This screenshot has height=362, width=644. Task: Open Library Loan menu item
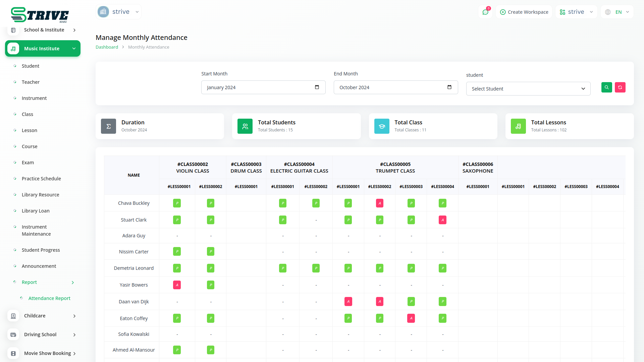pyautogui.click(x=36, y=211)
